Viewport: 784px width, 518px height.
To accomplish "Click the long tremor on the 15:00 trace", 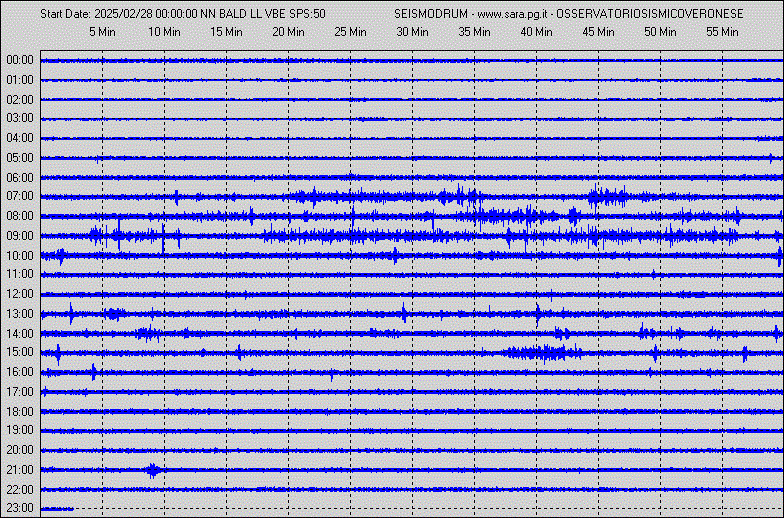I will (542, 353).
